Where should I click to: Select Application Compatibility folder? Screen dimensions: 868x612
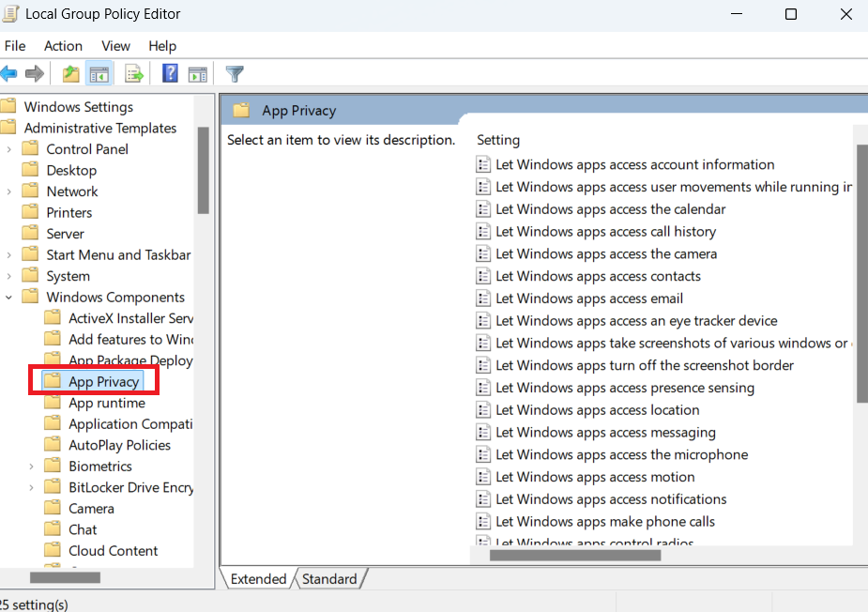pos(130,423)
